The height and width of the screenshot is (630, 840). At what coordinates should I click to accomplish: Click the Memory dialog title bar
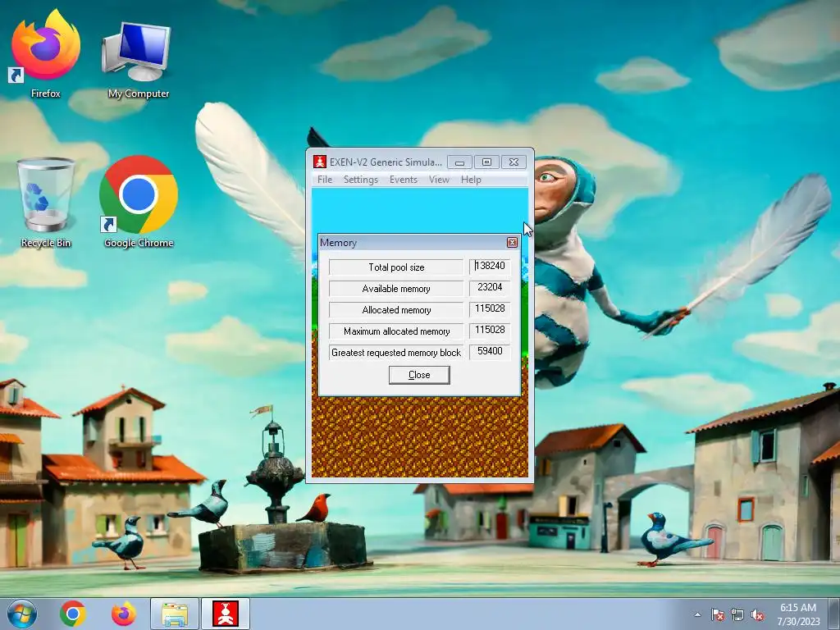click(x=412, y=243)
